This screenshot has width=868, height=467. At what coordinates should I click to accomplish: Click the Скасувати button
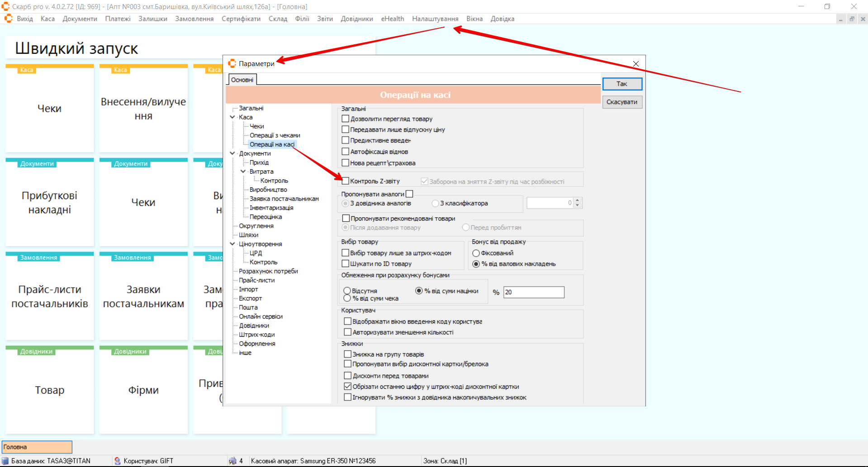click(x=621, y=102)
